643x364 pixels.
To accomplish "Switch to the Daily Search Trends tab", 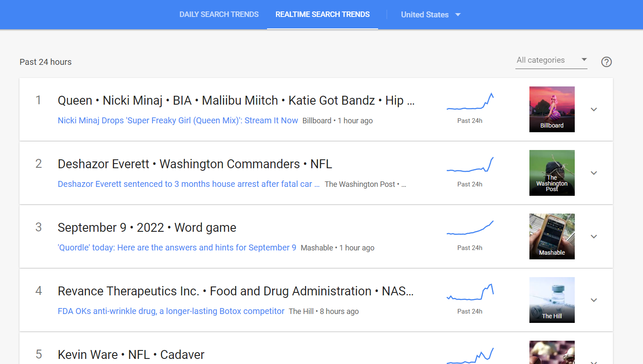I will click(219, 14).
